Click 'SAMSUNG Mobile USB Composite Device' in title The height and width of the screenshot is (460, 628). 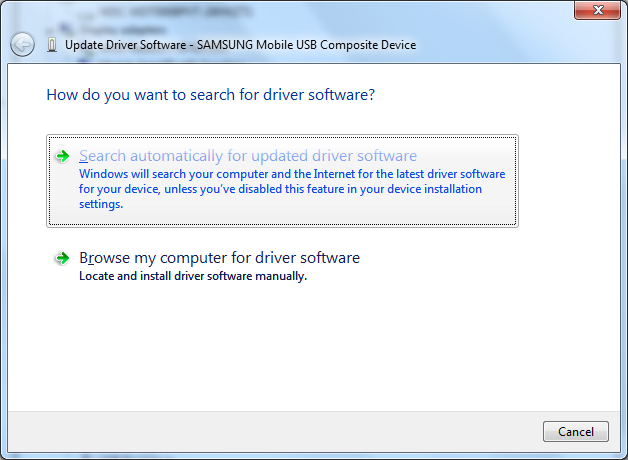[x=308, y=45]
